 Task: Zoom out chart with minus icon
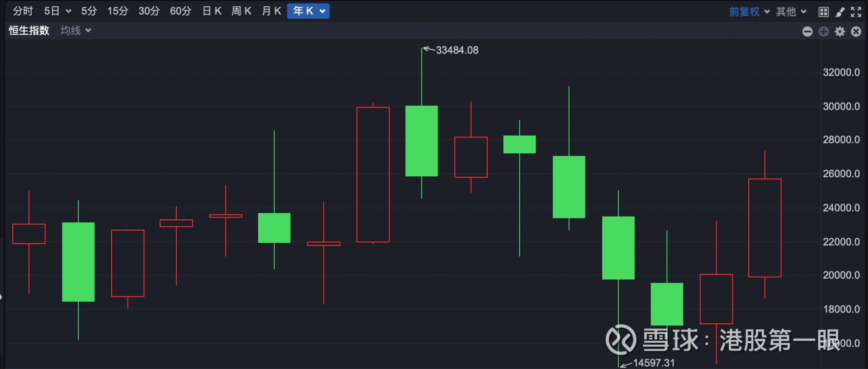point(807,31)
